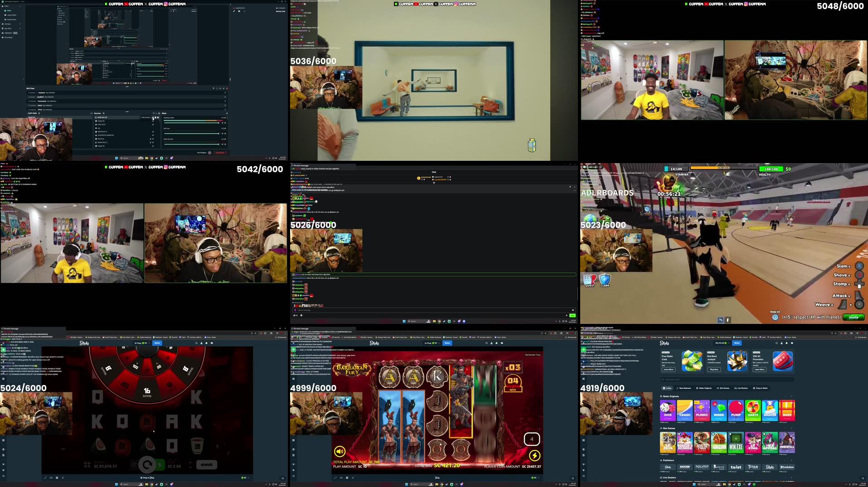Open the Plinko game tile

(702, 411)
